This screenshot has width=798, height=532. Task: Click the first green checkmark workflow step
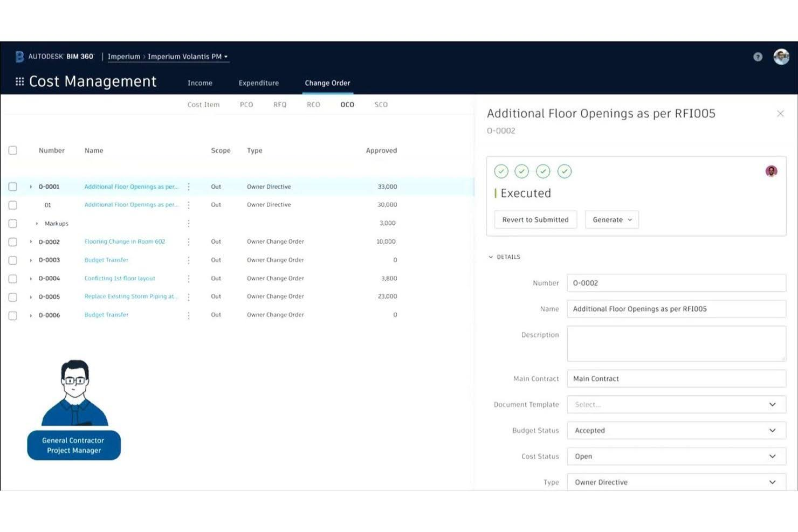(x=501, y=171)
